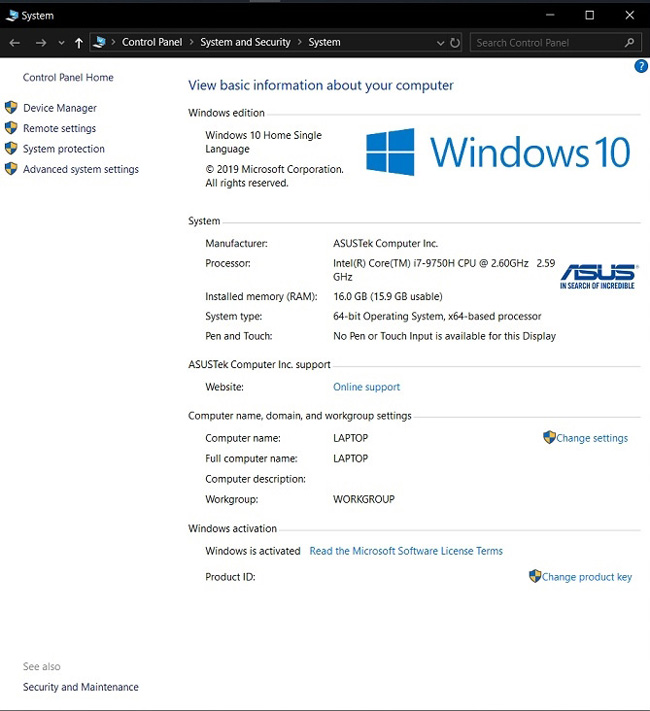Click 'WORKGROUP' workgroup value
650x711 pixels.
364,499
